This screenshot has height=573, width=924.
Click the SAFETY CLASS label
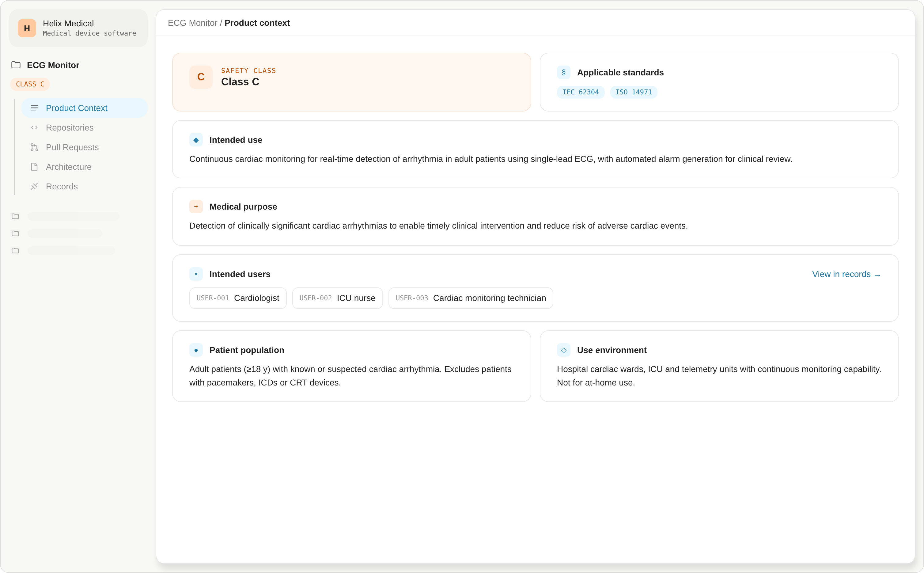coord(248,70)
